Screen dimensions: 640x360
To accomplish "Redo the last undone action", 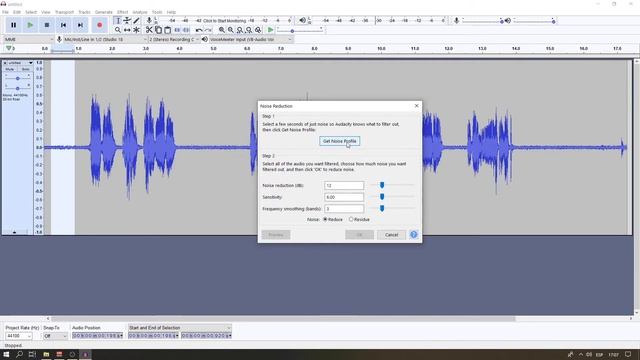I will (x=208, y=30).
